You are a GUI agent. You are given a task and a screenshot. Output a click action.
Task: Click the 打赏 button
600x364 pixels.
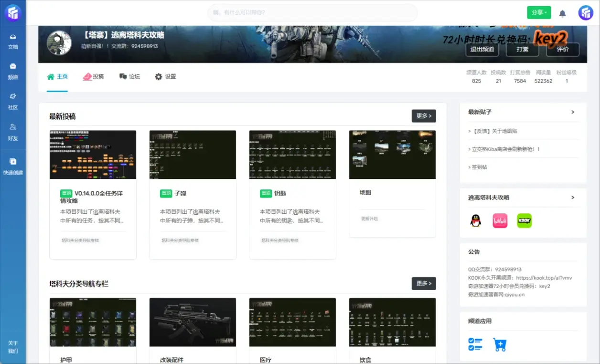coord(523,50)
